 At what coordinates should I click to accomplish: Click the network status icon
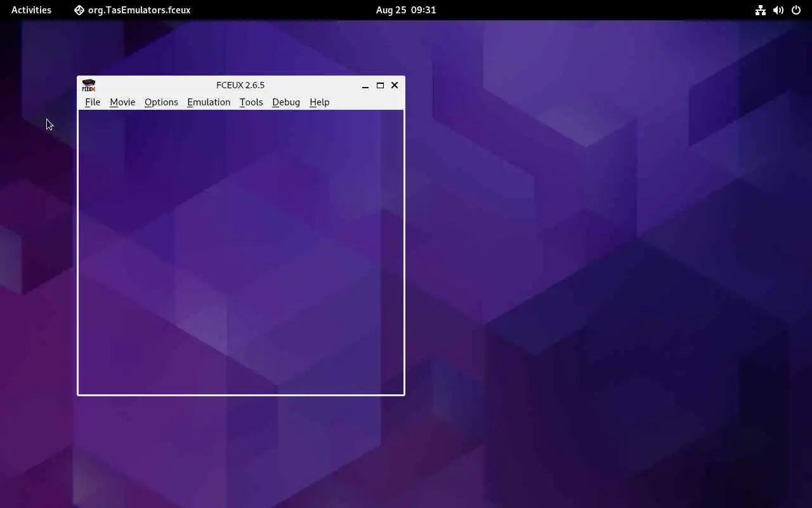[760, 10]
